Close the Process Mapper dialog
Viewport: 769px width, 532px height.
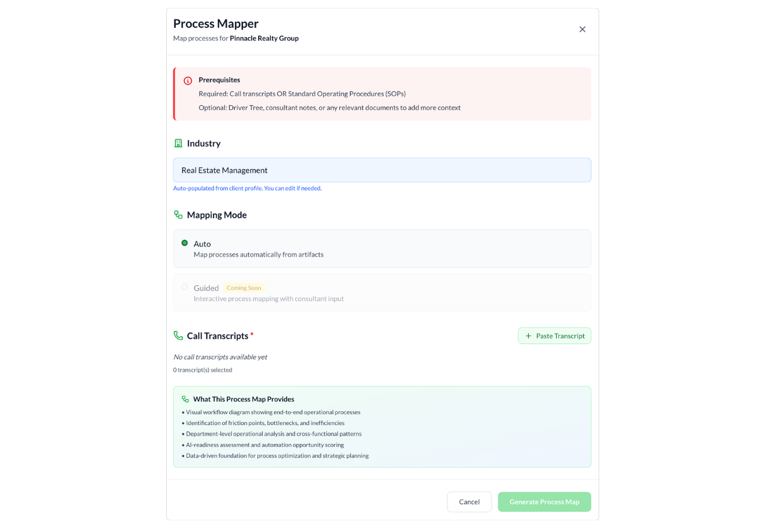(x=583, y=29)
